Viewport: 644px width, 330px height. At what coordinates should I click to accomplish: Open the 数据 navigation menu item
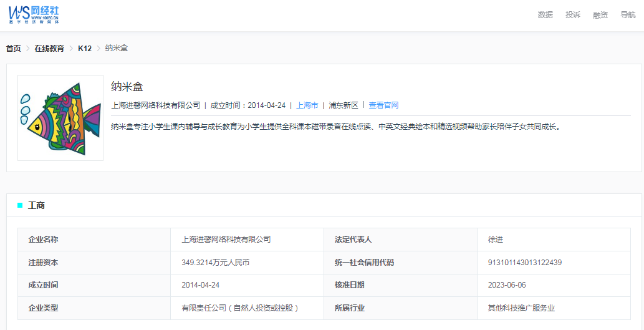pos(545,15)
